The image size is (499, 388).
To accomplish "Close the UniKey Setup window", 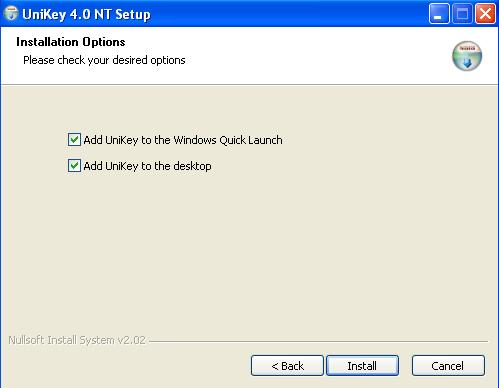I will point(485,14).
